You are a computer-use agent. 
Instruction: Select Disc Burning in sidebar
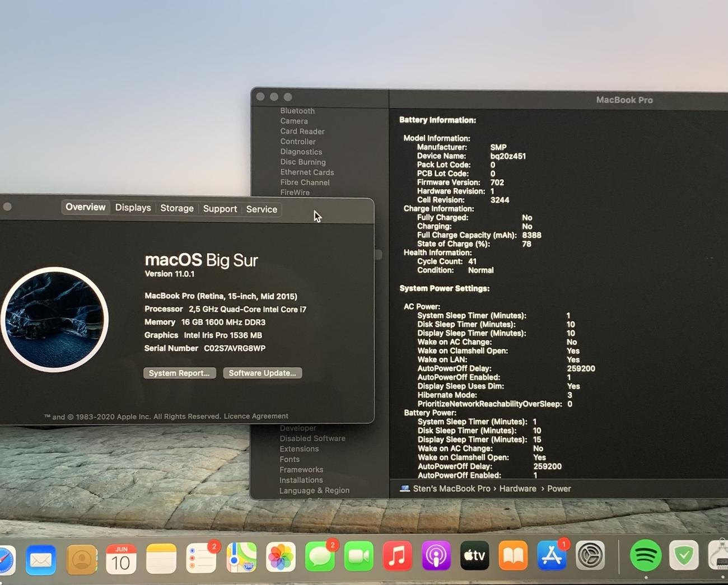[303, 162]
